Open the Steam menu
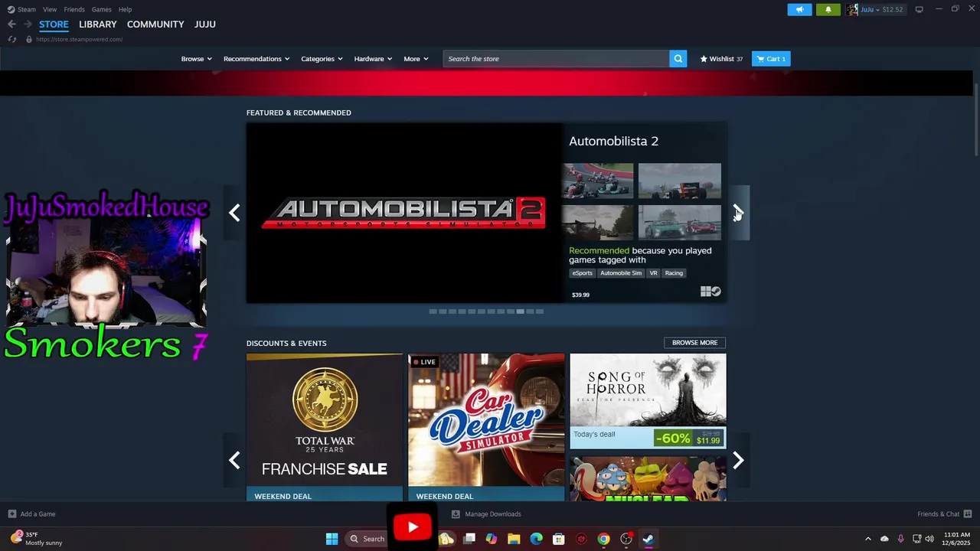 point(26,9)
